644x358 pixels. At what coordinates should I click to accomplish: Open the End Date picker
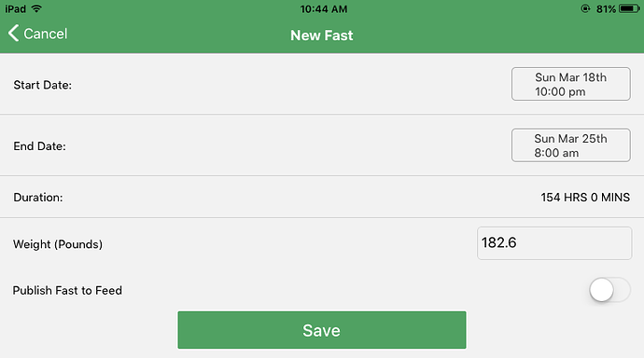pos(571,145)
